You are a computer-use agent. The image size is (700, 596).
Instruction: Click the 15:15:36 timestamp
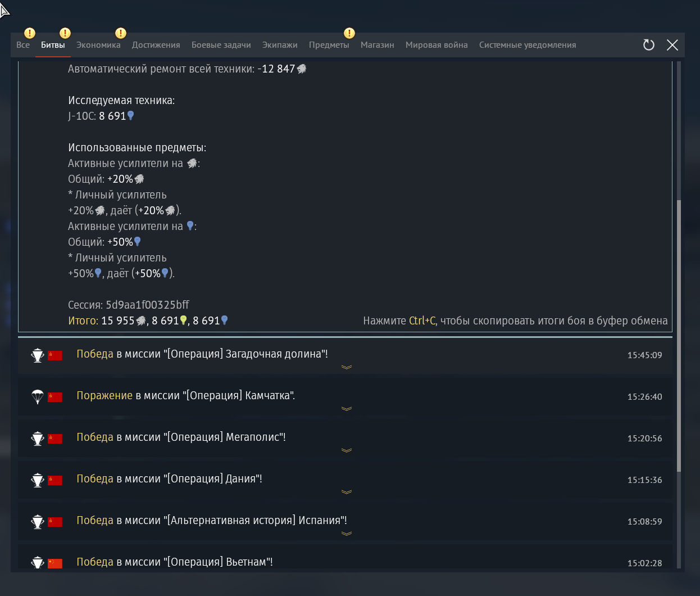[644, 480]
